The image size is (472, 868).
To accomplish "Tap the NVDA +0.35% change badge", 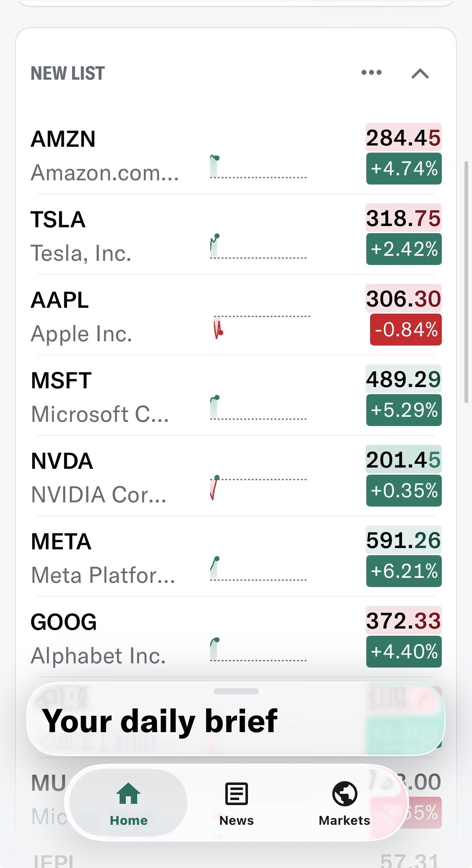I will point(404,491).
